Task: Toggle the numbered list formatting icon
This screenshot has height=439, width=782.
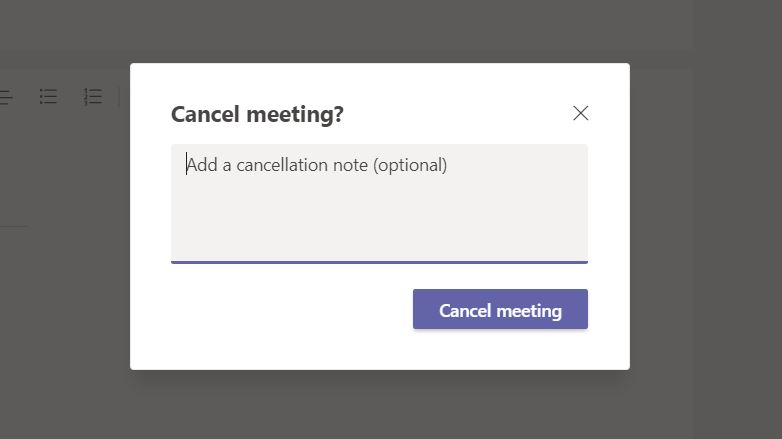Action: [x=92, y=96]
